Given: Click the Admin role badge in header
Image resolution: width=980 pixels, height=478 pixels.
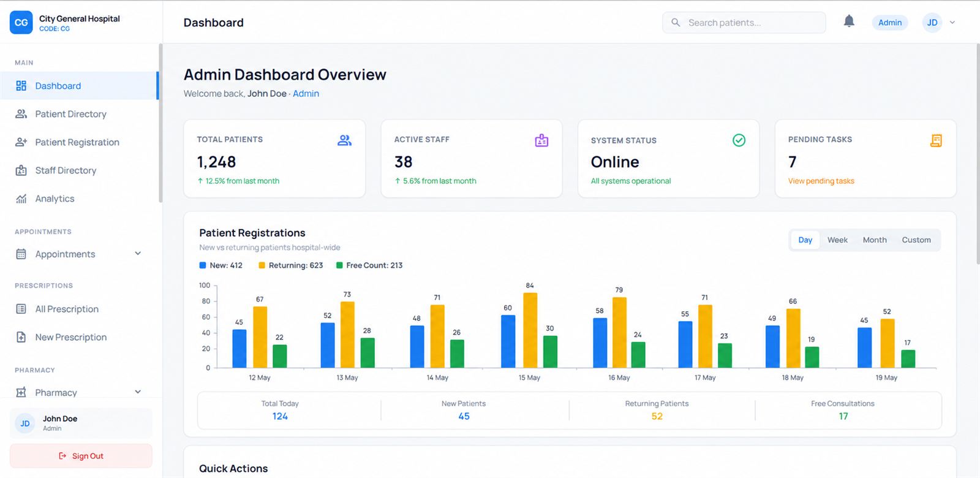Looking at the screenshot, I should point(890,23).
